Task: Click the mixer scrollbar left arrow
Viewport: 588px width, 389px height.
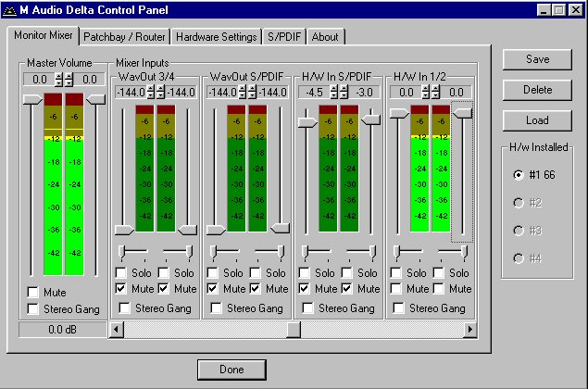Action: click(x=117, y=329)
